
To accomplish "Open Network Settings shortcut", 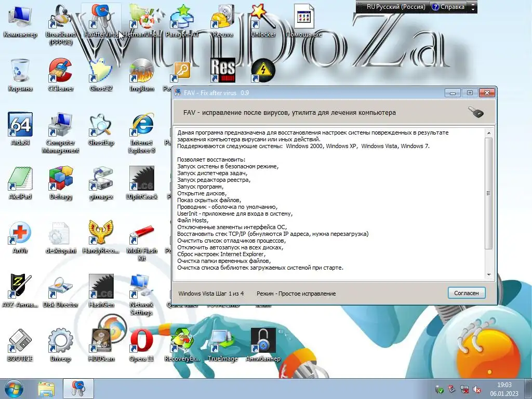I will 141,295.
